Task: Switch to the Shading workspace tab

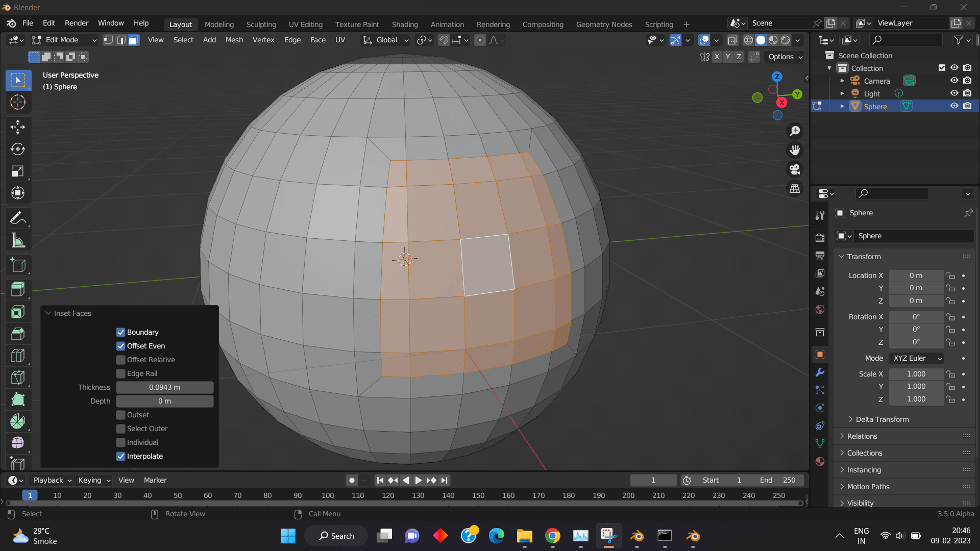Action: click(x=405, y=24)
